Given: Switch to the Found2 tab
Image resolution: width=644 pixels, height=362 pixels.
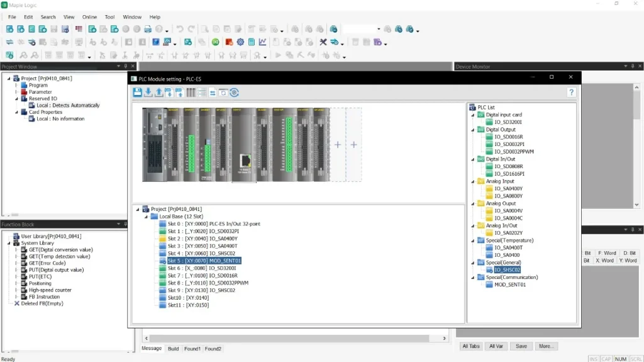Looking at the screenshot, I should (213, 349).
